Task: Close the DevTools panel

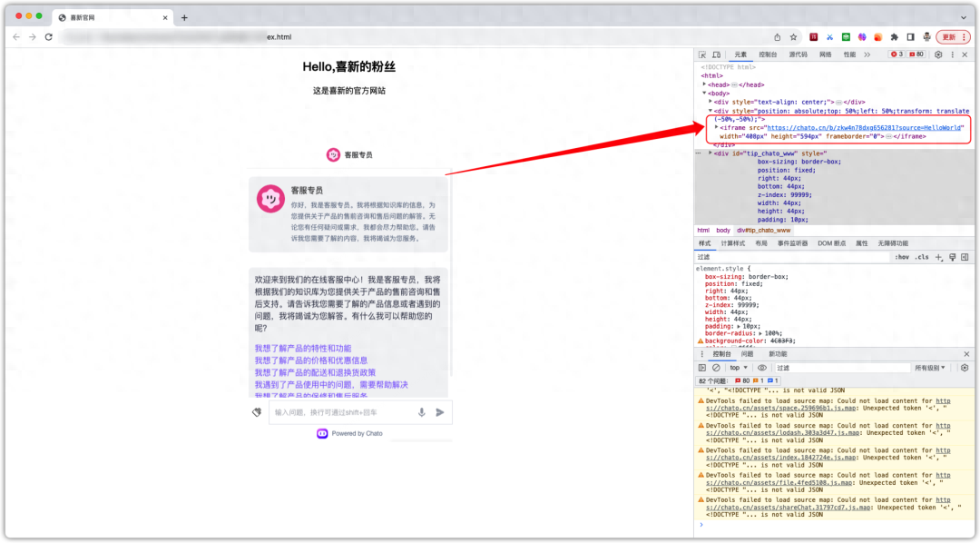Action: (x=965, y=54)
